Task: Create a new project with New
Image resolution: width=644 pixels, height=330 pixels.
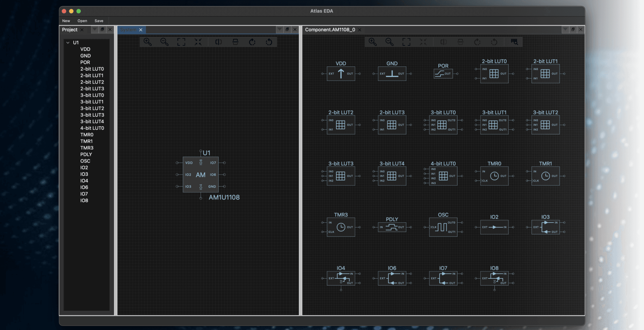Action: pyautogui.click(x=66, y=21)
